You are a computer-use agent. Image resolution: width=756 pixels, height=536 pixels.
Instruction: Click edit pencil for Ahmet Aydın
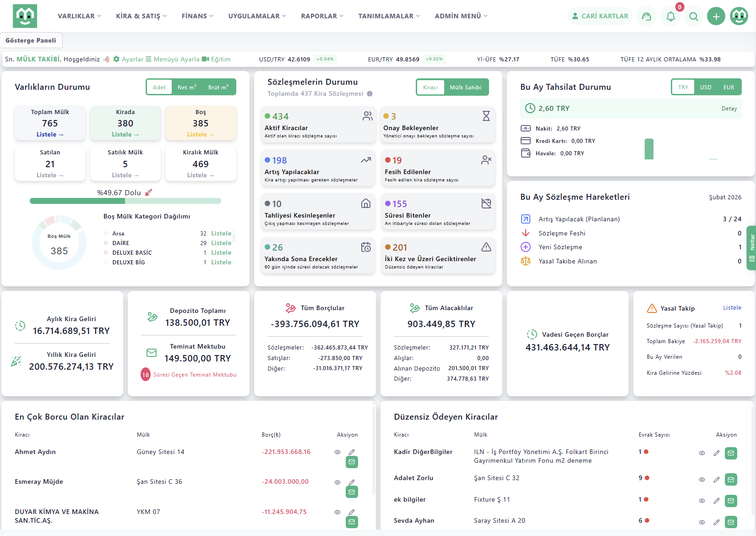click(352, 452)
